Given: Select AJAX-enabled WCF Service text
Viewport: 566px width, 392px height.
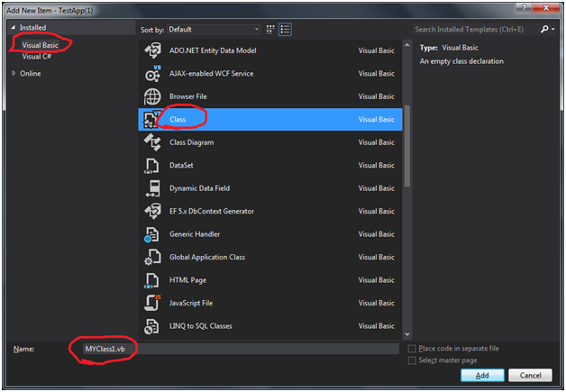Looking at the screenshot, I should point(211,74).
